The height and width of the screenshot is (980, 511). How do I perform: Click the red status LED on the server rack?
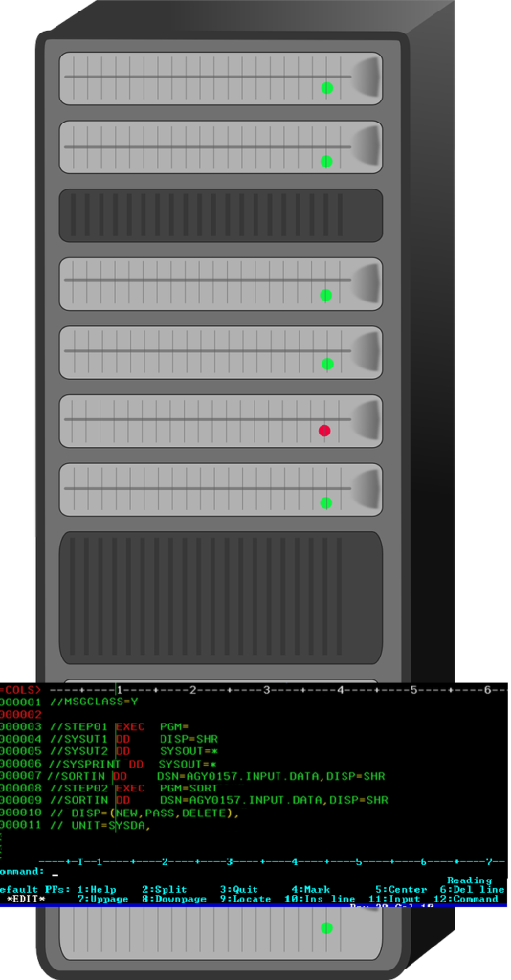(x=324, y=431)
